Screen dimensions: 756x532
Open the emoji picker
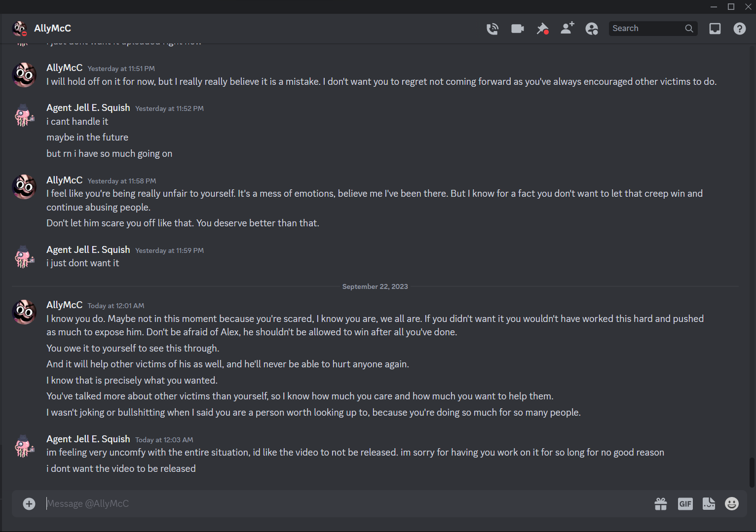coord(731,503)
